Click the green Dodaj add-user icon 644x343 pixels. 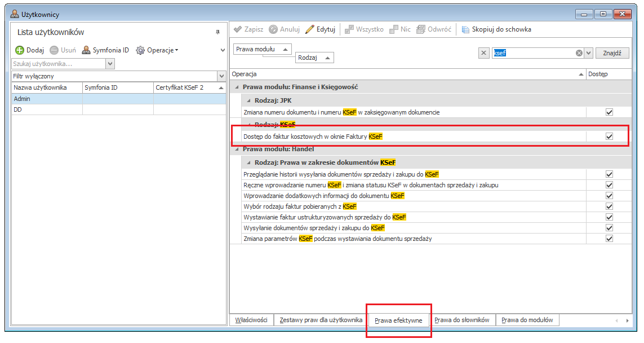(x=20, y=50)
